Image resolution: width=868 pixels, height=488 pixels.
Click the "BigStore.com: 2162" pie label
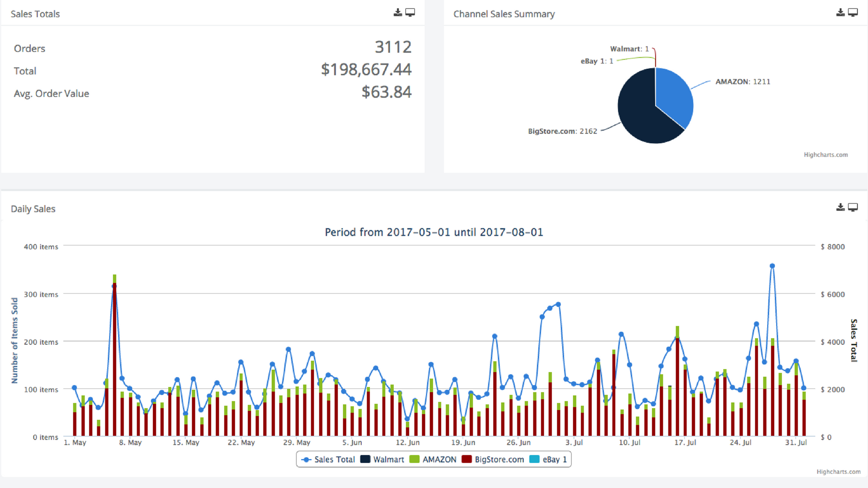[562, 131]
